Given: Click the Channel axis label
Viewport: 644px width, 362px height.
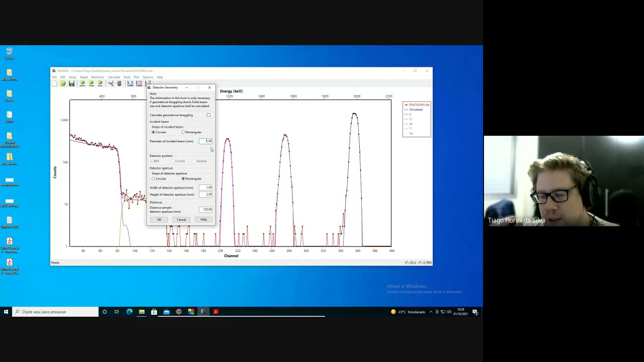Looking at the screenshot, I should [x=231, y=256].
